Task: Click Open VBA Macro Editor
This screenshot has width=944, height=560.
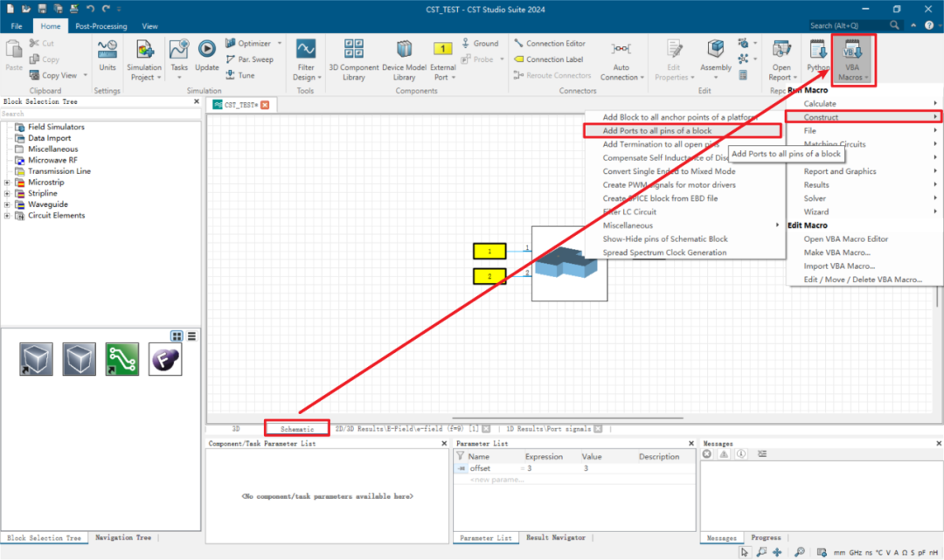Action: [846, 239]
